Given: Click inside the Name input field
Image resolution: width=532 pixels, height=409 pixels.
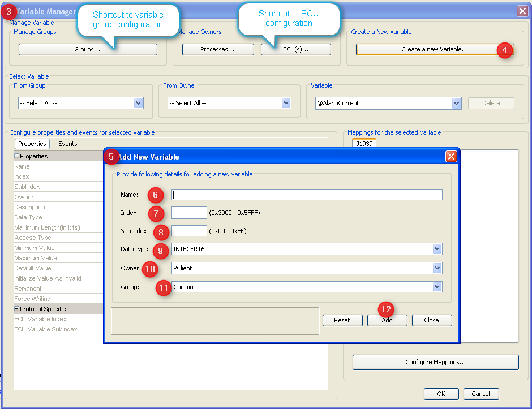Looking at the screenshot, I should click(x=306, y=195).
